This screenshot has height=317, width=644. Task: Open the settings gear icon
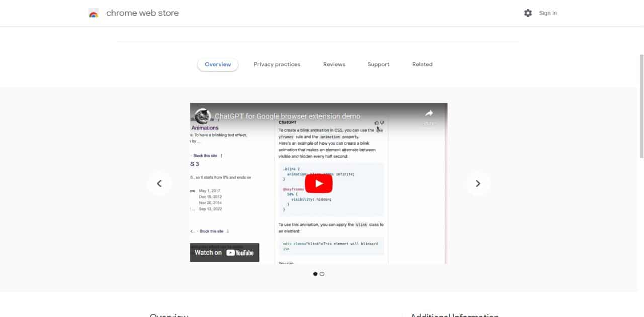(x=528, y=13)
